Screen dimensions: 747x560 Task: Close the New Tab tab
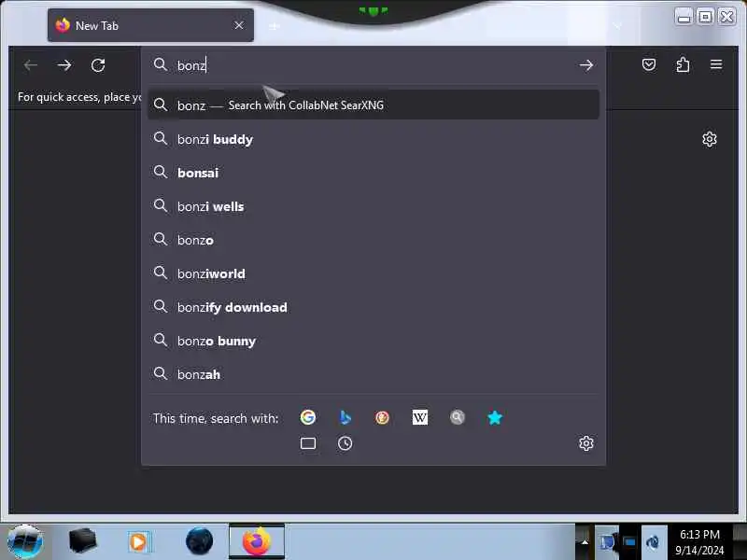pos(239,25)
